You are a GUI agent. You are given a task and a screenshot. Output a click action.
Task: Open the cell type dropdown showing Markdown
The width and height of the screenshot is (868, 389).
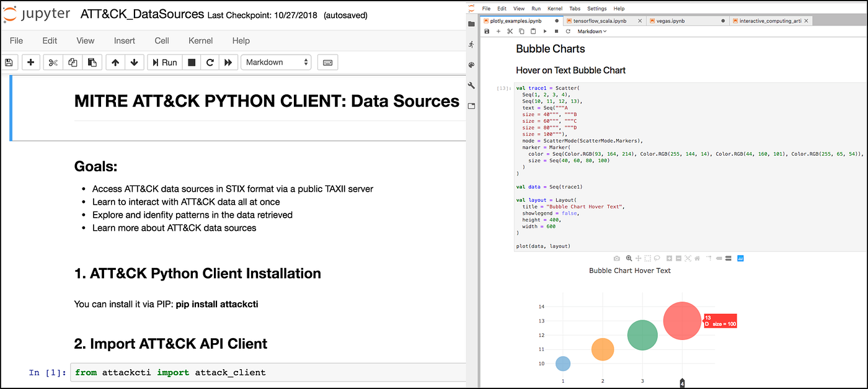pos(276,62)
